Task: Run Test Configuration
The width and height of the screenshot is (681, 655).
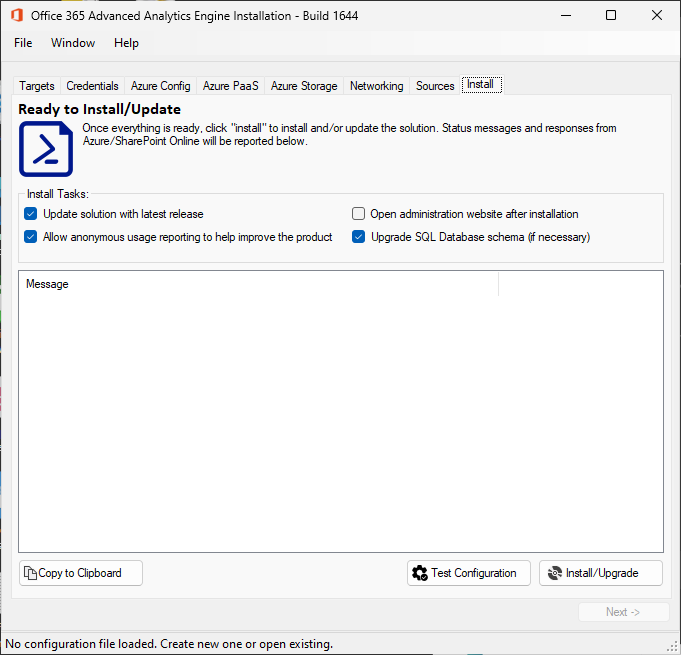Action: (469, 573)
